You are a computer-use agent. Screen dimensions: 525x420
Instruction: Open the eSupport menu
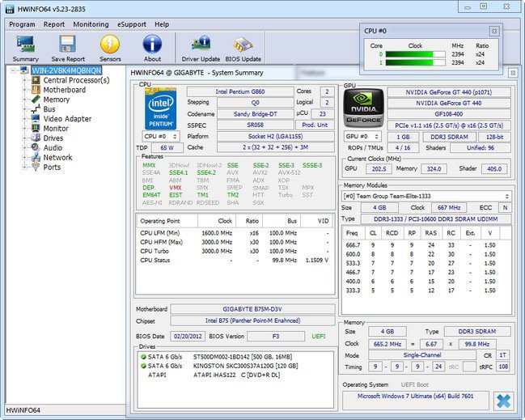[132, 24]
